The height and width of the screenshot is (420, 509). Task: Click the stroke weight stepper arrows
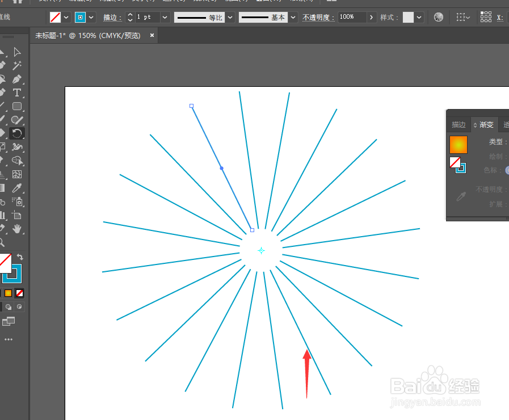point(130,17)
